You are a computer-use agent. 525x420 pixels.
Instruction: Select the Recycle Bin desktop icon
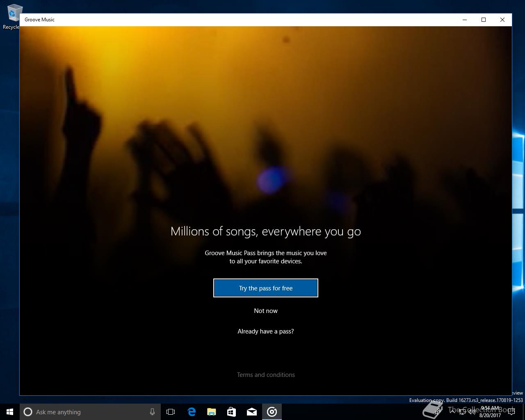point(12,16)
